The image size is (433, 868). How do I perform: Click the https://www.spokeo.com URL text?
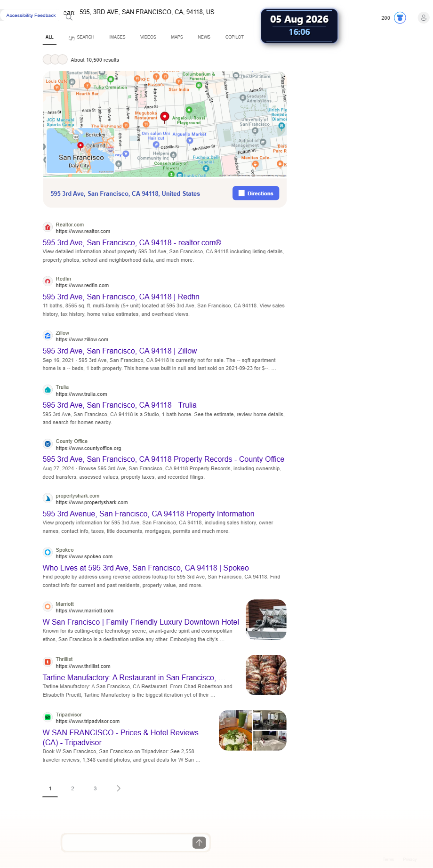[x=84, y=557]
